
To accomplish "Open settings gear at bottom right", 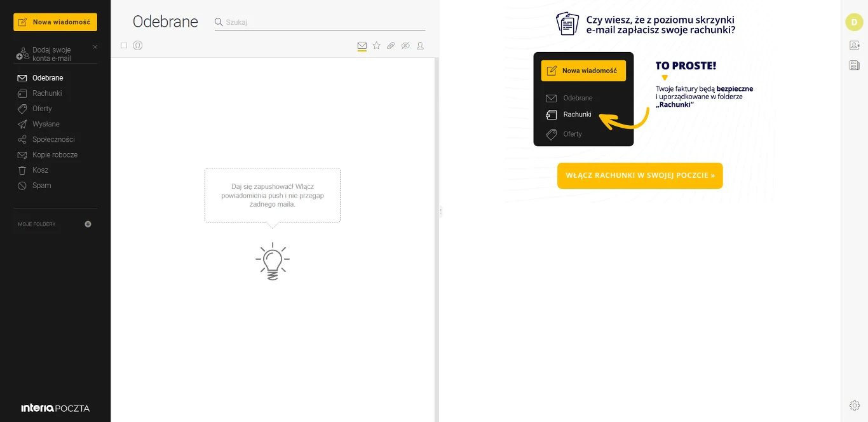I will (x=854, y=405).
